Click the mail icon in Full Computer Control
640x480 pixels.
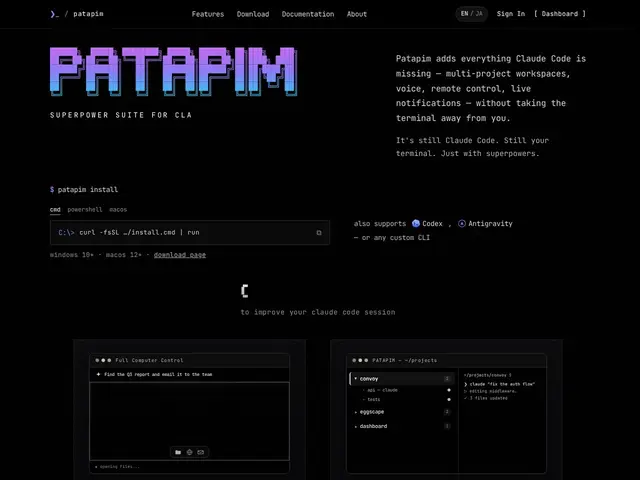[x=200, y=452]
